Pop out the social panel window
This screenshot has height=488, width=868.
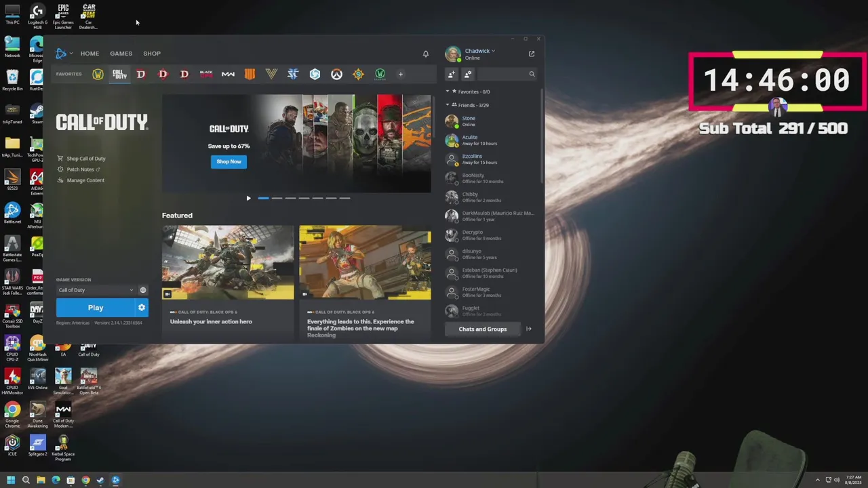point(532,54)
